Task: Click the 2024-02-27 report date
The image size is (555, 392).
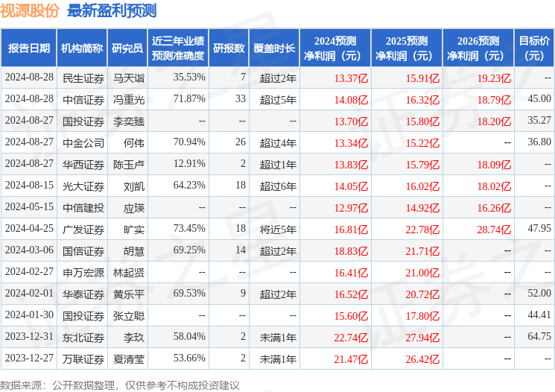Action: click(x=29, y=271)
